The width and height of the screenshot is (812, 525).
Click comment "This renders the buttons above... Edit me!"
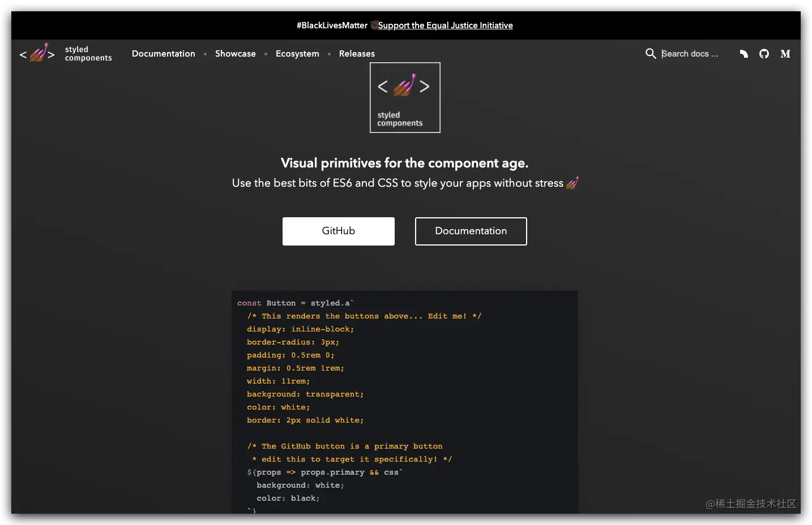click(x=364, y=316)
